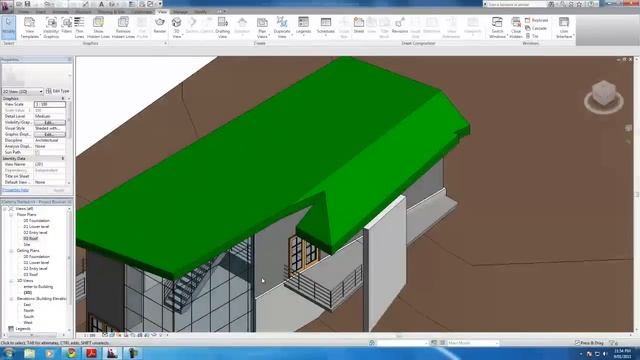Click the 3D View house icon
Image resolution: width=640 pixels, height=360 pixels.
click(x=176, y=28)
